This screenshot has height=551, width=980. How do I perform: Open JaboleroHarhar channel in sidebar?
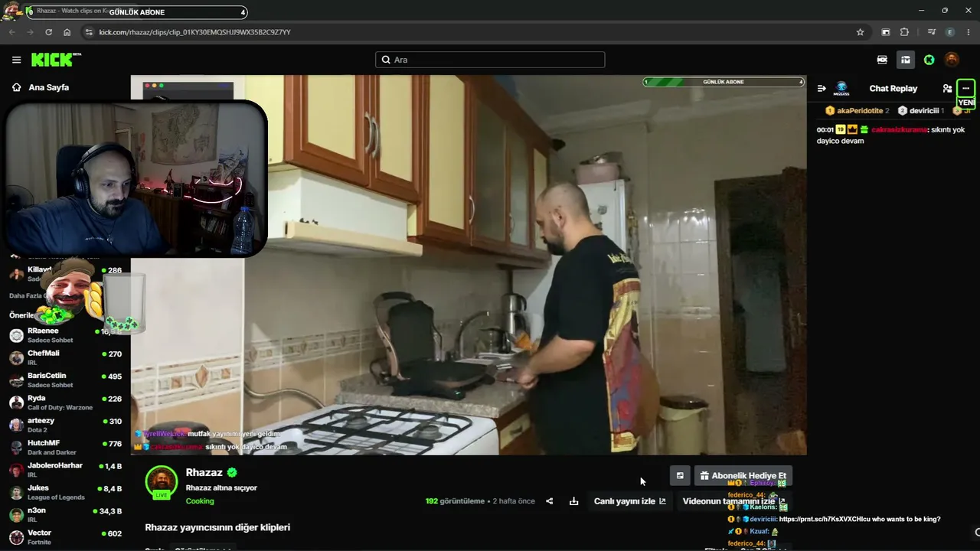(65, 470)
